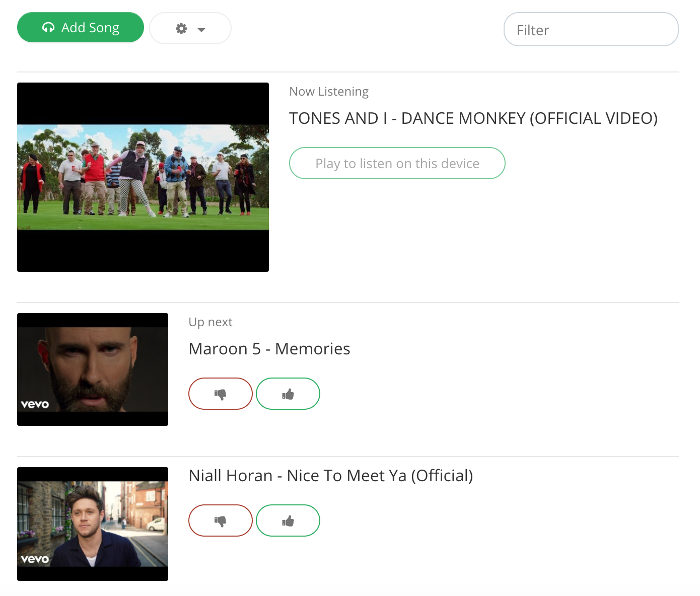
Task: Click the Add Song button
Action: (x=81, y=28)
